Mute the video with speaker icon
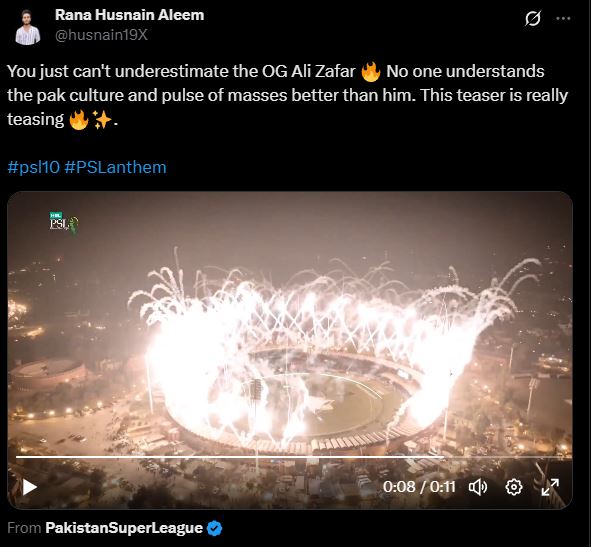Image resolution: width=591 pixels, height=547 pixels. click(x=478, y=487)
